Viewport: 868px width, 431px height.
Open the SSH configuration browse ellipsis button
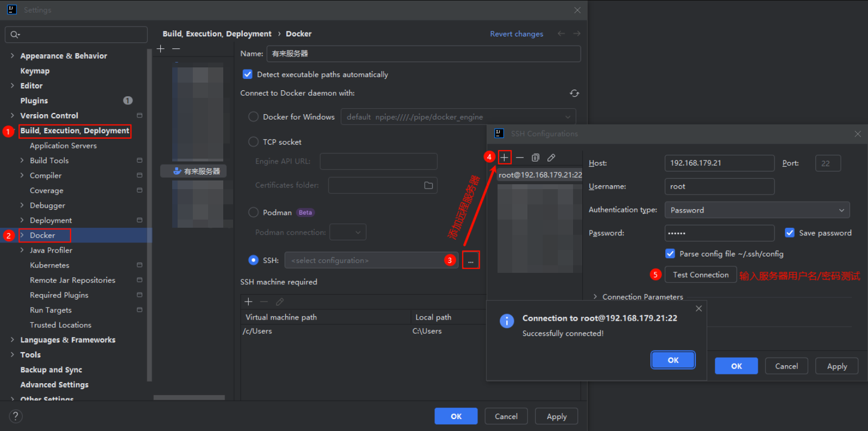point(470,261)
